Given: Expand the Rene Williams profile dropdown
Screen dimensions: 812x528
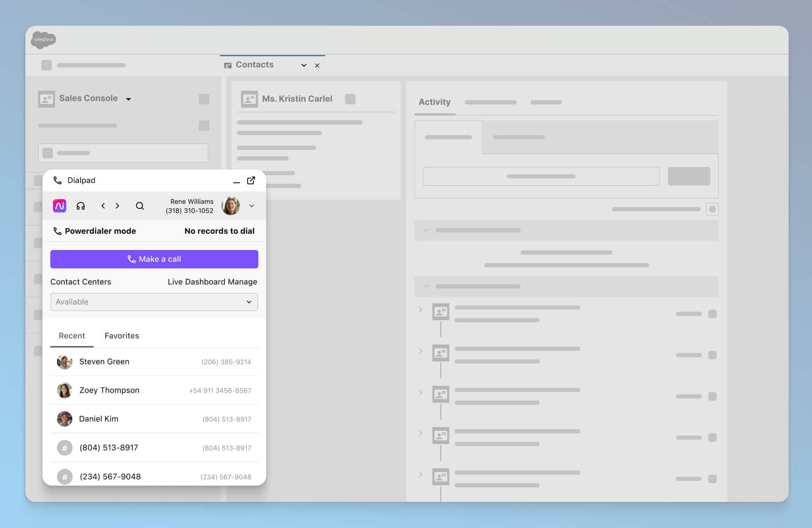Looking at the screenshot, I should pos(251,206).
